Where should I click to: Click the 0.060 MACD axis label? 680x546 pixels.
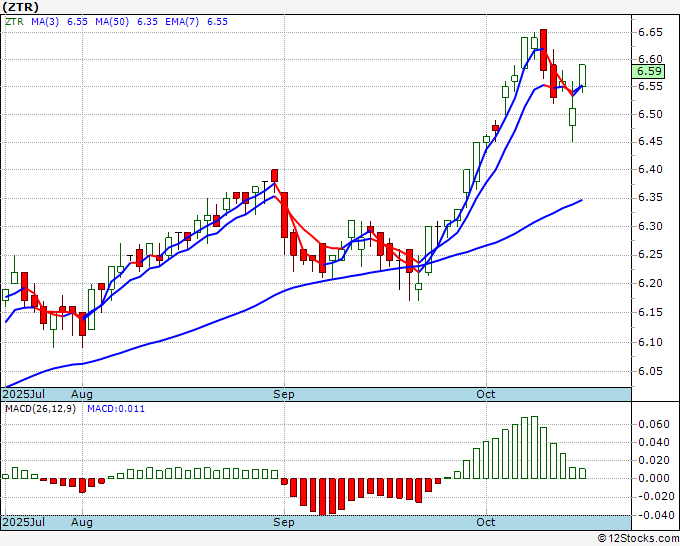pos(654,424)
